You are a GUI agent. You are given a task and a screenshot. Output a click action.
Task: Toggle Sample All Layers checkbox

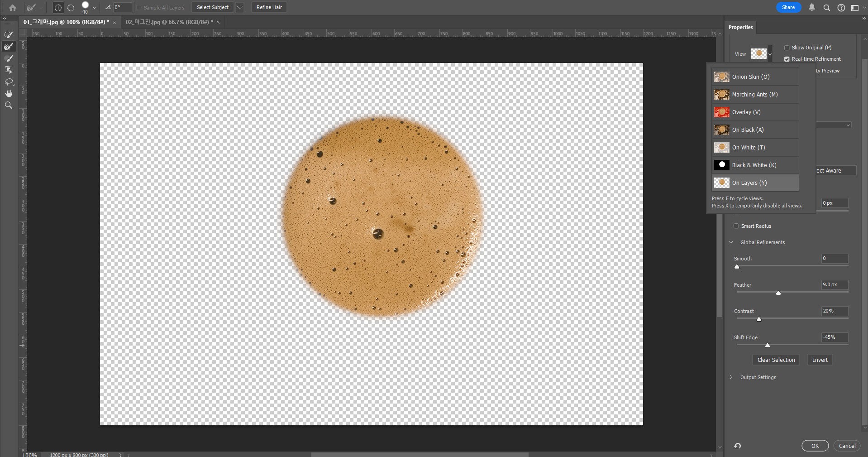[139, 8]
